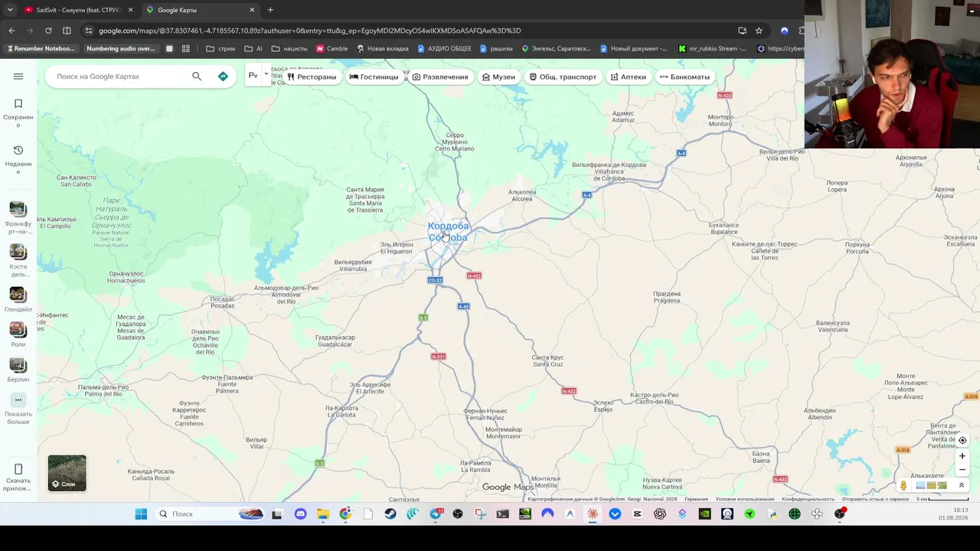Screen dimensions: 980x551
Task: Switch map view using the Слои thumbnail
Action: [x=67, y=473]
